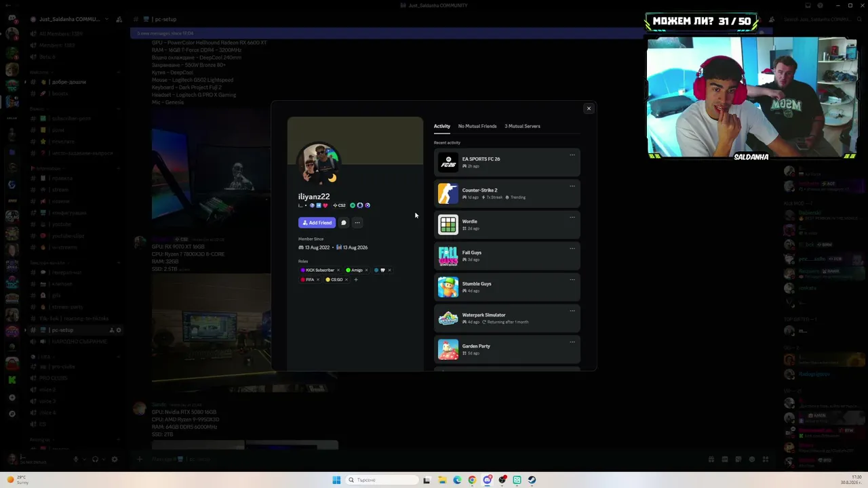868x488 pixels.
Task: Click the CS:GO yellow role dot
Action: [328, 280]
